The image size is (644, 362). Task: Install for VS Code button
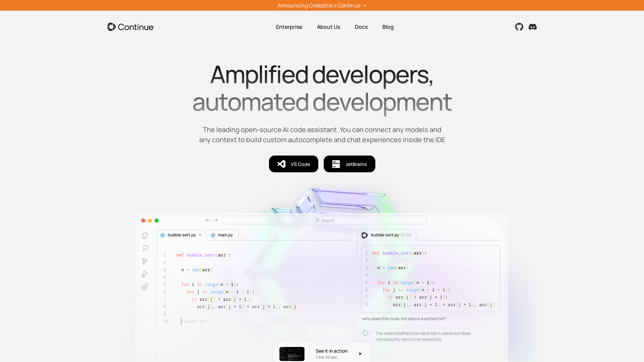point(293,164)
